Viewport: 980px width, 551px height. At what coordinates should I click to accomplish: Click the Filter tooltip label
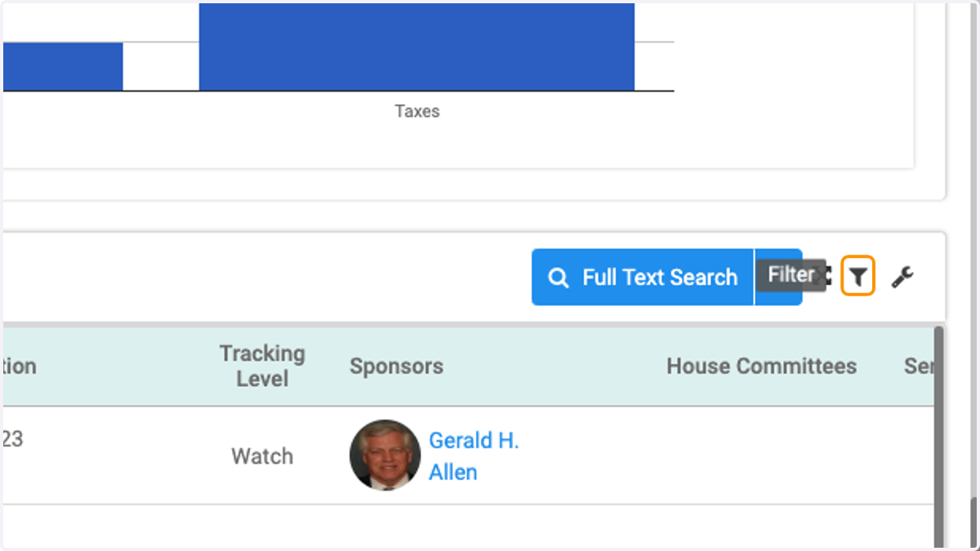tap(791, 275)
